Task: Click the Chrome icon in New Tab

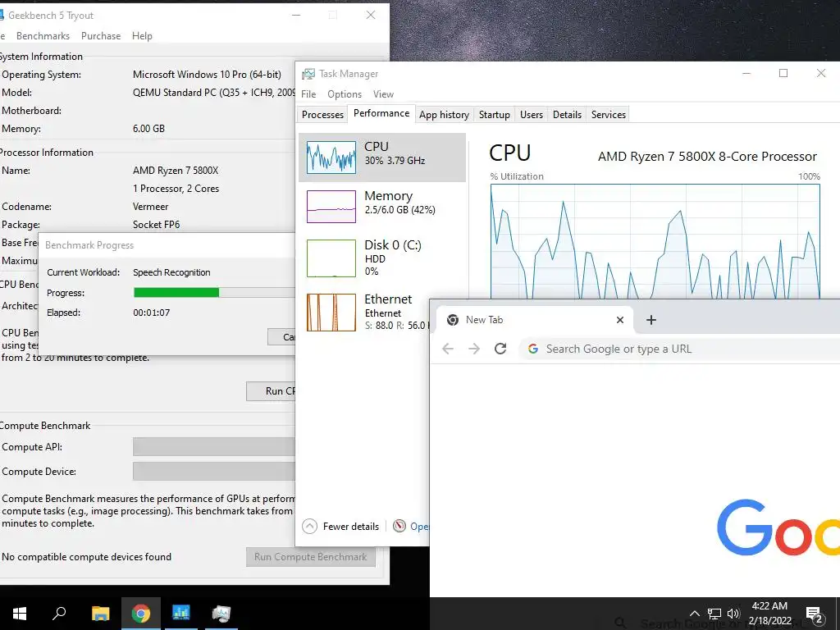Action: click(453, 320)
